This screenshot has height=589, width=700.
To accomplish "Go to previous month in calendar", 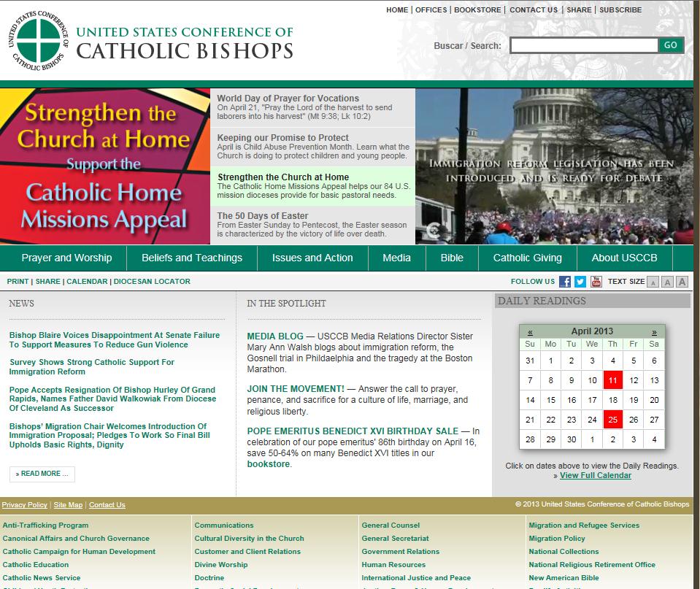I will pos(530,331).
